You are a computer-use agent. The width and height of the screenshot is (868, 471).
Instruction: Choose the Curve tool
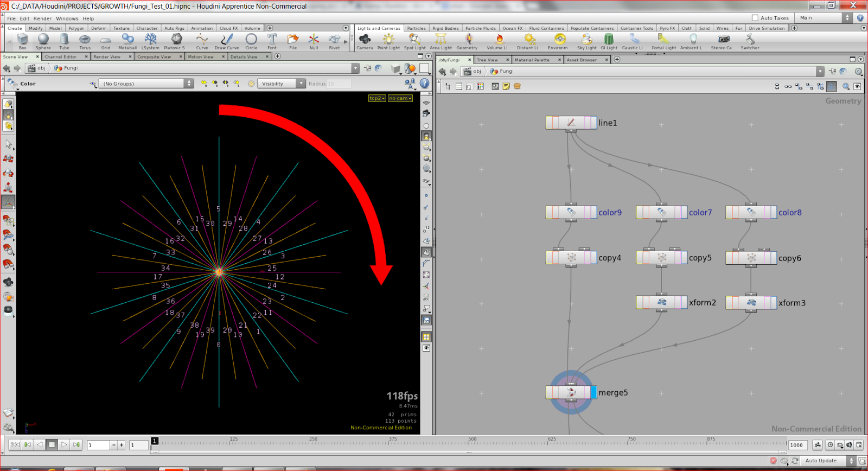click(202, 41)
